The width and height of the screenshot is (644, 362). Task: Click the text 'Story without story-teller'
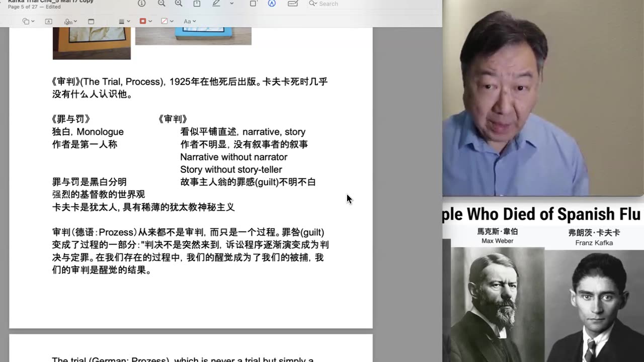tap(231, 169)
